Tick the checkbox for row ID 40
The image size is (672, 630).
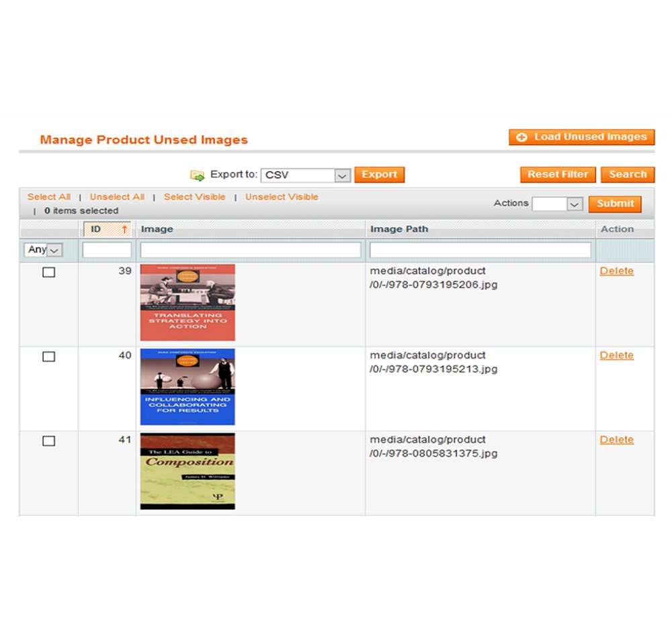click(49, 357)
